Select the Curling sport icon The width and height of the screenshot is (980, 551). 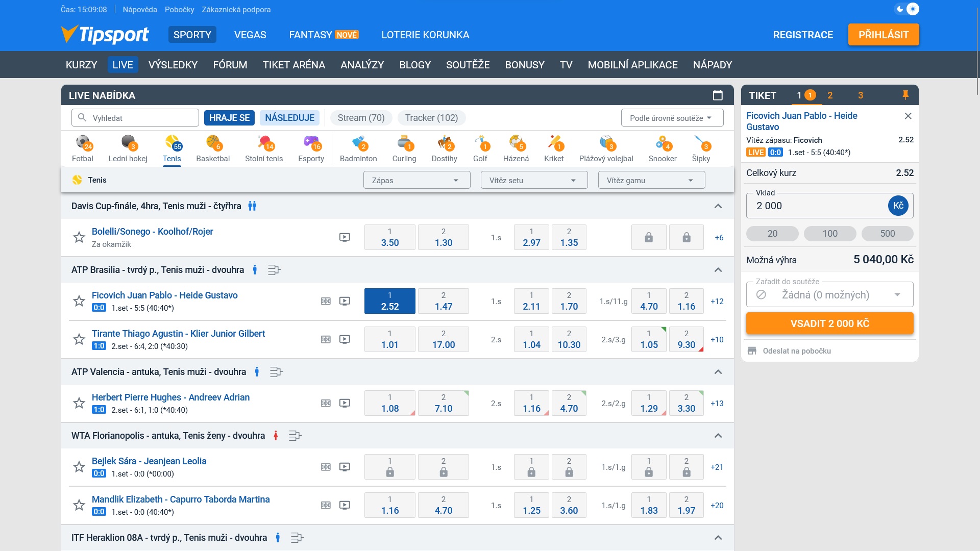(x=404, y=148)
